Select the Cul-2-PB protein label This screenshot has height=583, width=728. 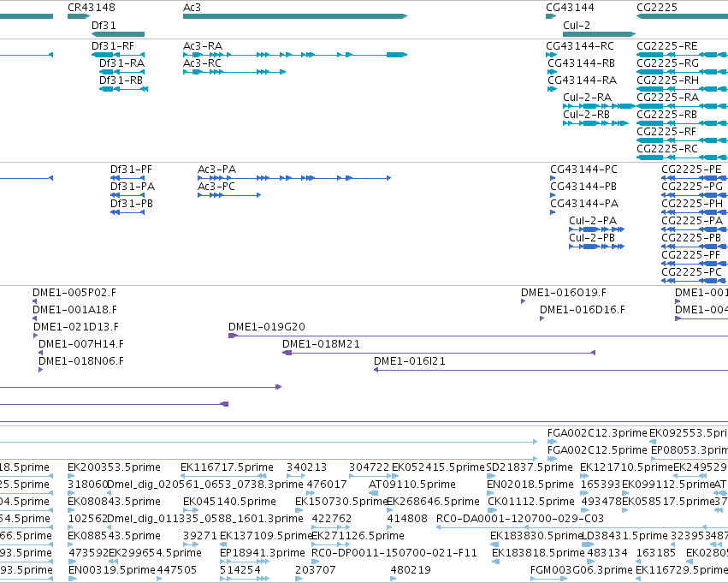(x=592, y=238)
